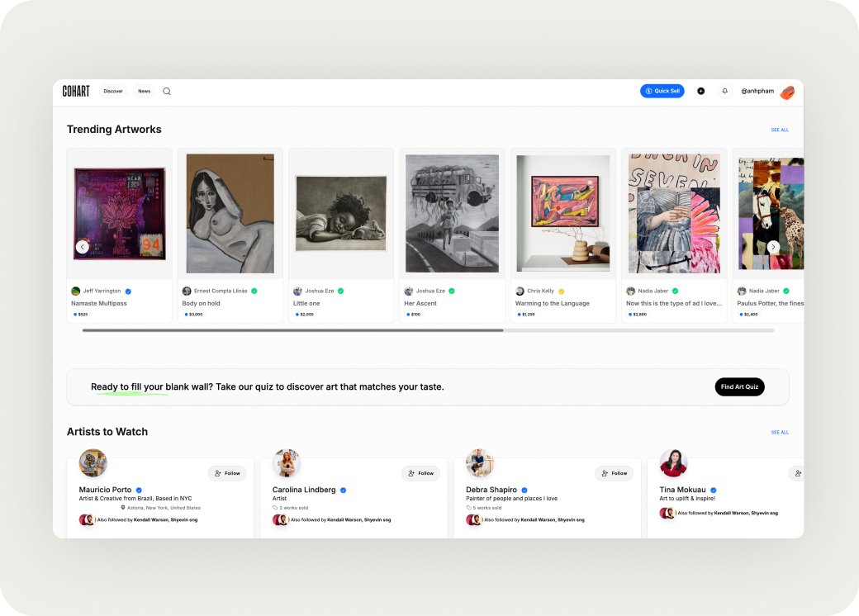
Task: Open Paulus Potter artwork image
Action: click(x=771, y=214)
